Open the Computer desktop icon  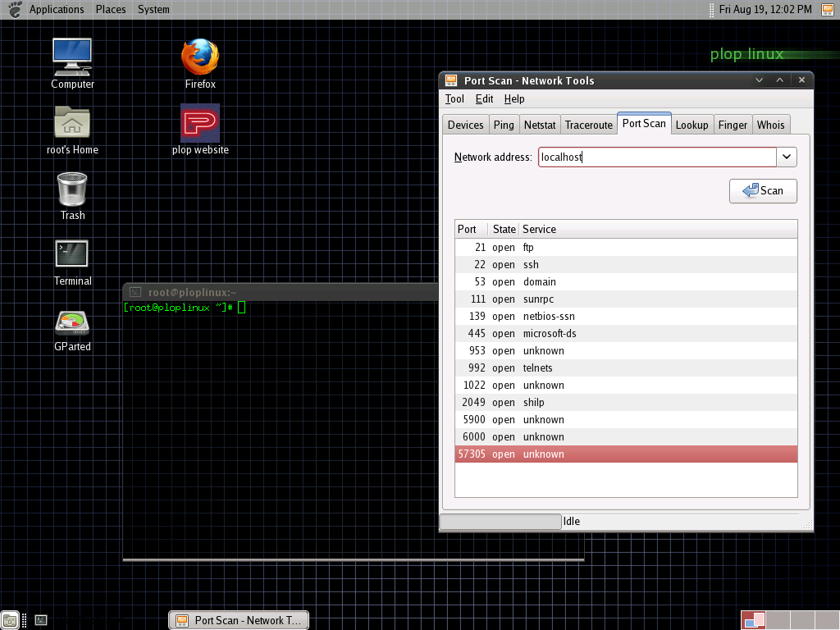72,63
